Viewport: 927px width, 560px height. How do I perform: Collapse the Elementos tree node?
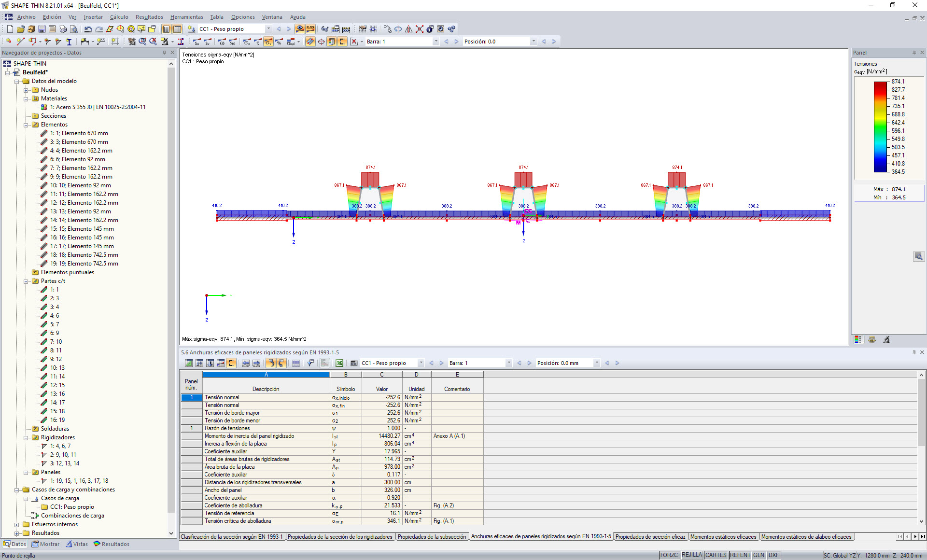coord(26,125)
